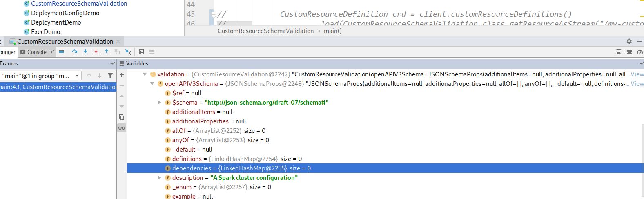Collapse the openAPIV3Schema node
This screenshot has width=644, height=199.
tap(152, 84)
